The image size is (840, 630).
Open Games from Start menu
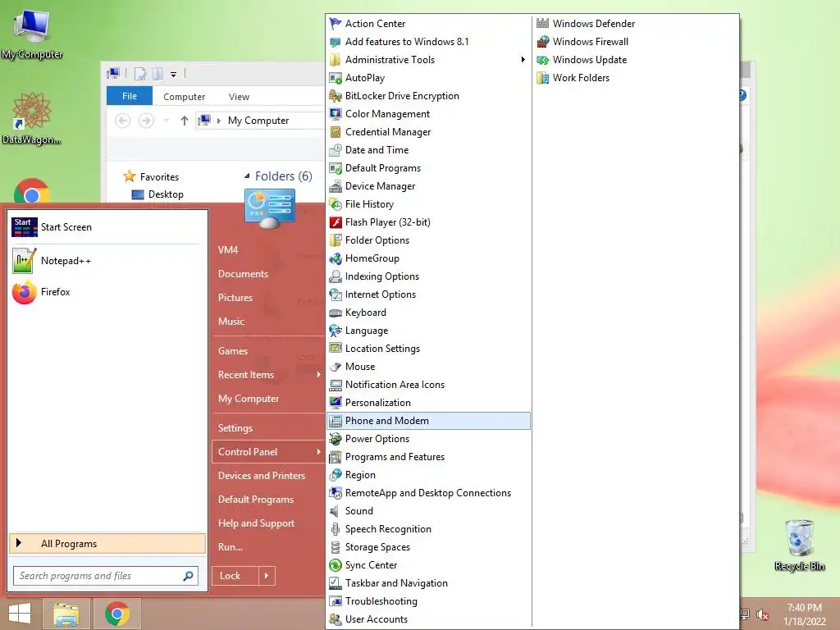(x=232, y=351)
